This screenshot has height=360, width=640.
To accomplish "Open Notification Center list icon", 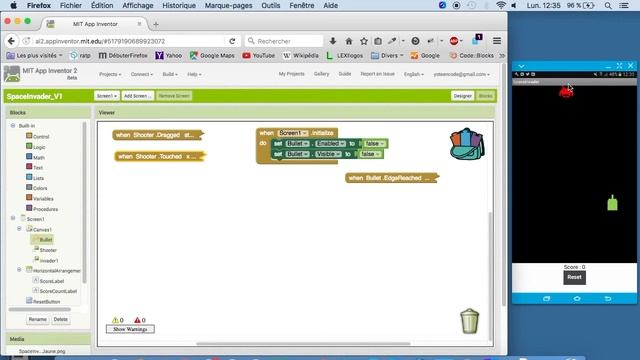I will [x=624, y=5].
